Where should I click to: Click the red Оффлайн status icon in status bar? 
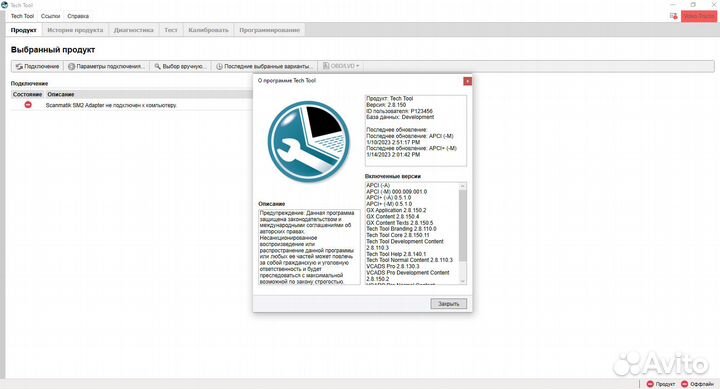tap(684, 384)
